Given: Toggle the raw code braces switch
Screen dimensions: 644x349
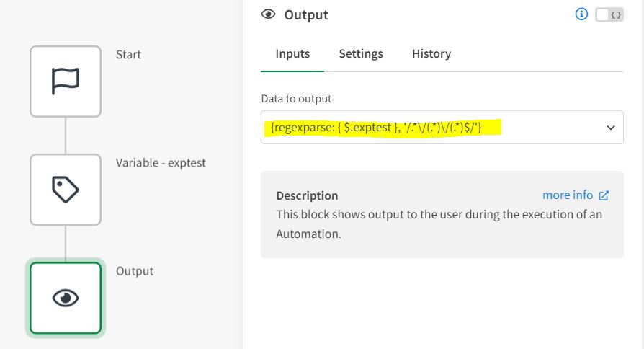Looking at the screenshot, I should pyautogui.click(x=609, y=14).
